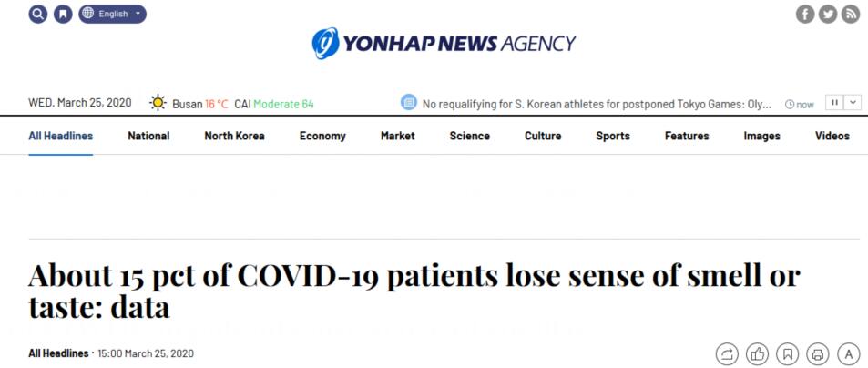868x368 pixels.
Task: Click the Yonhap News Agency logo
Action: pos(444,43)
